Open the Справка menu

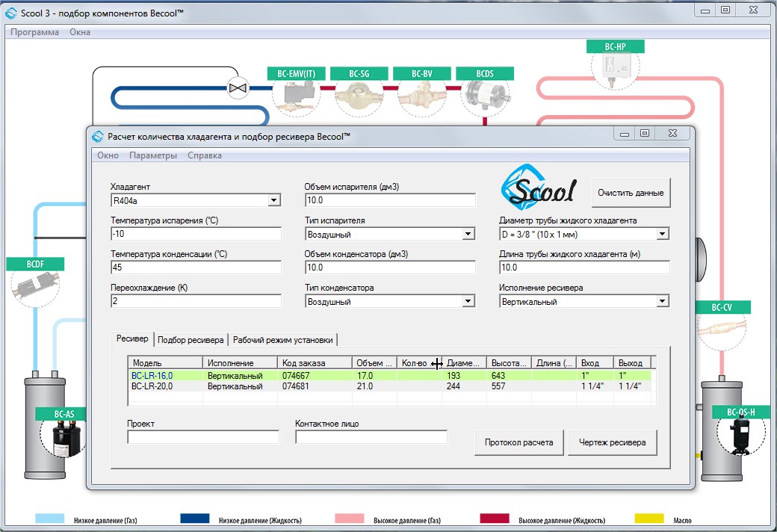tap(205, 155)
